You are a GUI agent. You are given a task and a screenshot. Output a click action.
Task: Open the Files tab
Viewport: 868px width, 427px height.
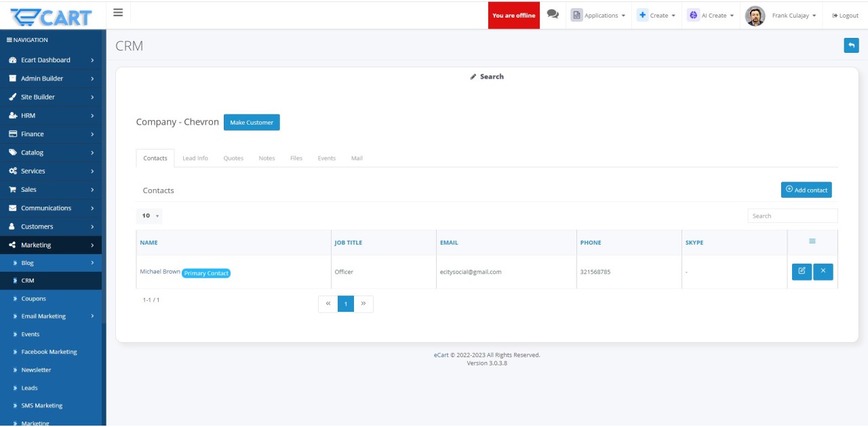296,158
